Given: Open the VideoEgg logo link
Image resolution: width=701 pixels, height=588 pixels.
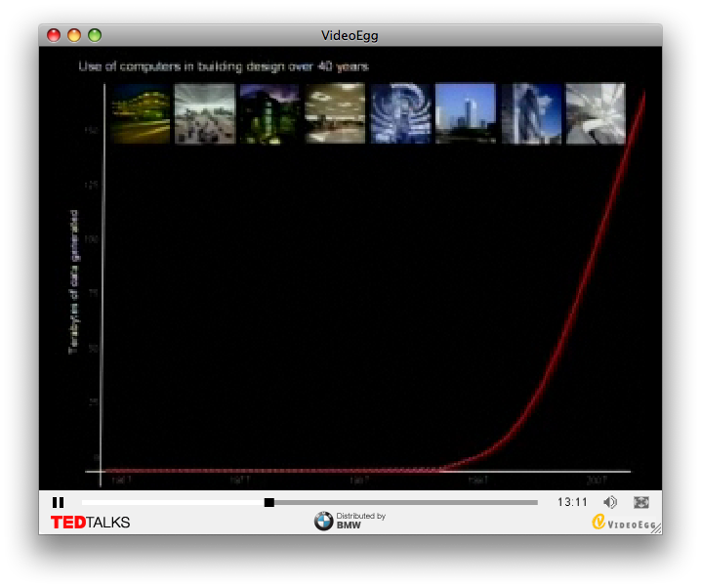Looking at the screenshot, I should [x=626, y=523].
